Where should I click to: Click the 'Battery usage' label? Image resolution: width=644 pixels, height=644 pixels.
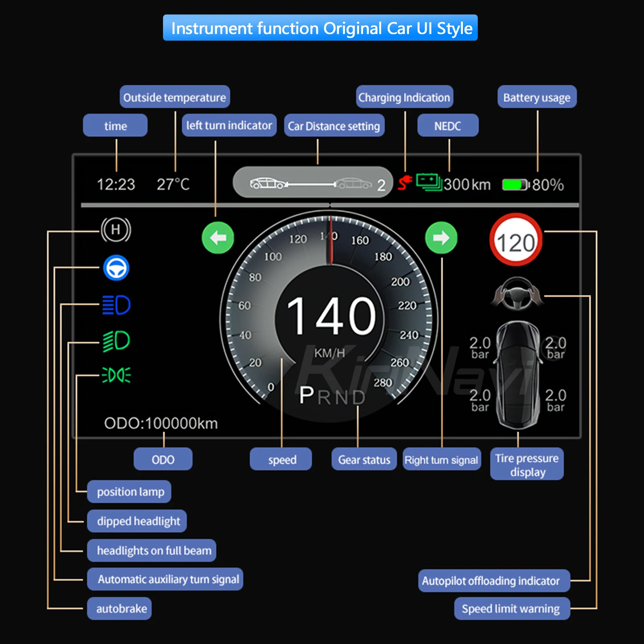[x=537, y=97]
